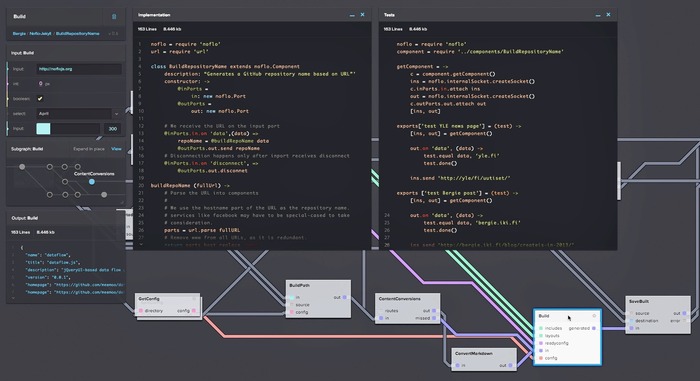Select the blue ContentConversions node in the subgraph preview
700x381 pixels.
click(92, 182)
